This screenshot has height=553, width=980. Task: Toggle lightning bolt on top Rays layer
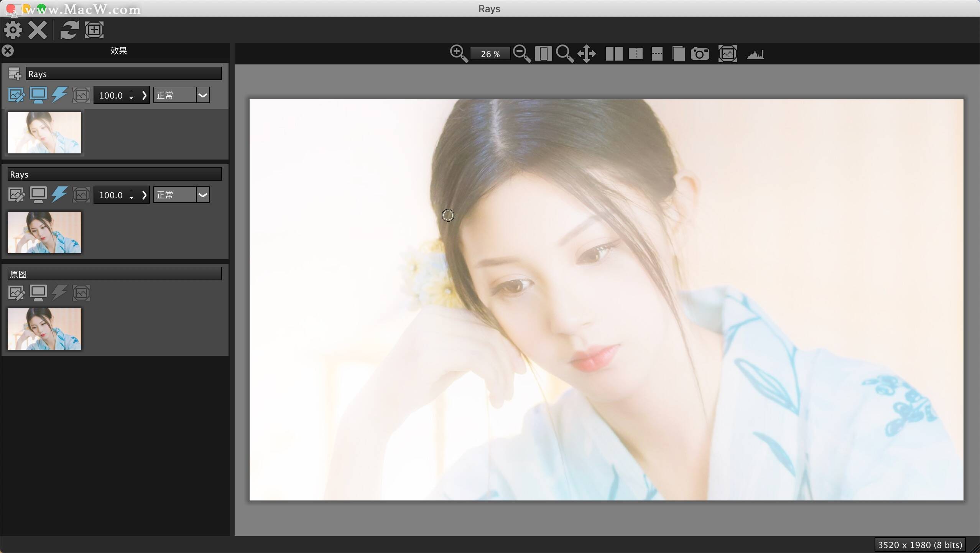[x=59, y=95]
